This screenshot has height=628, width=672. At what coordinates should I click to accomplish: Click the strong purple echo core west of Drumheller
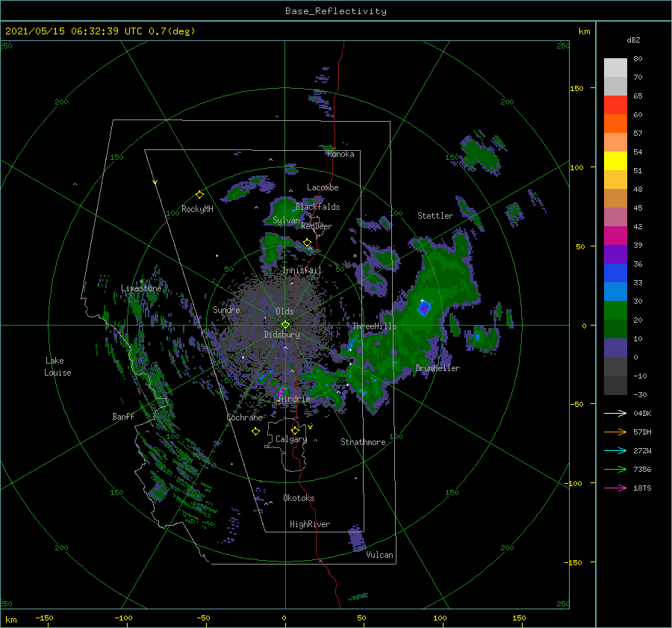coord(424,308)
